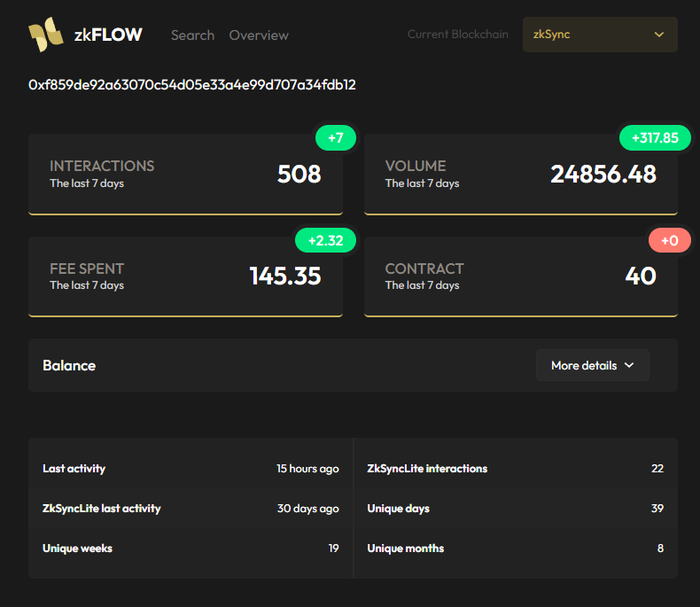
Task: Click the Unique weeks value 19
Action: point(333,549)
